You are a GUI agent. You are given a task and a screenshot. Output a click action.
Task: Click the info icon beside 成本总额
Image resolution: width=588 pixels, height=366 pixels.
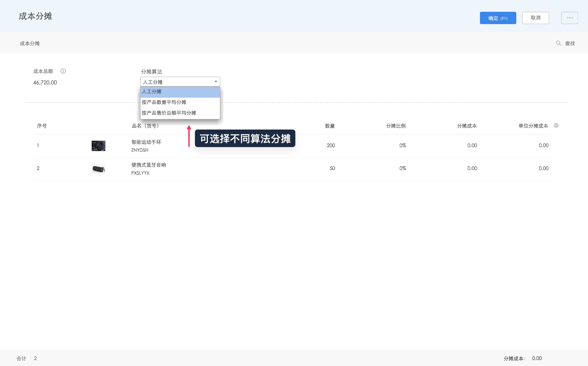(63, 71)
